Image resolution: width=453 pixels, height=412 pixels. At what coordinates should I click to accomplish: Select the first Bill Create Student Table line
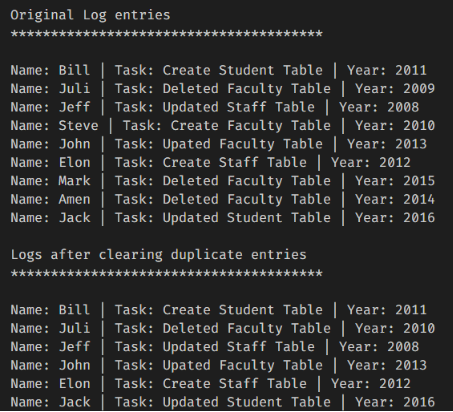pyautogui.click(x=219, y=71)
